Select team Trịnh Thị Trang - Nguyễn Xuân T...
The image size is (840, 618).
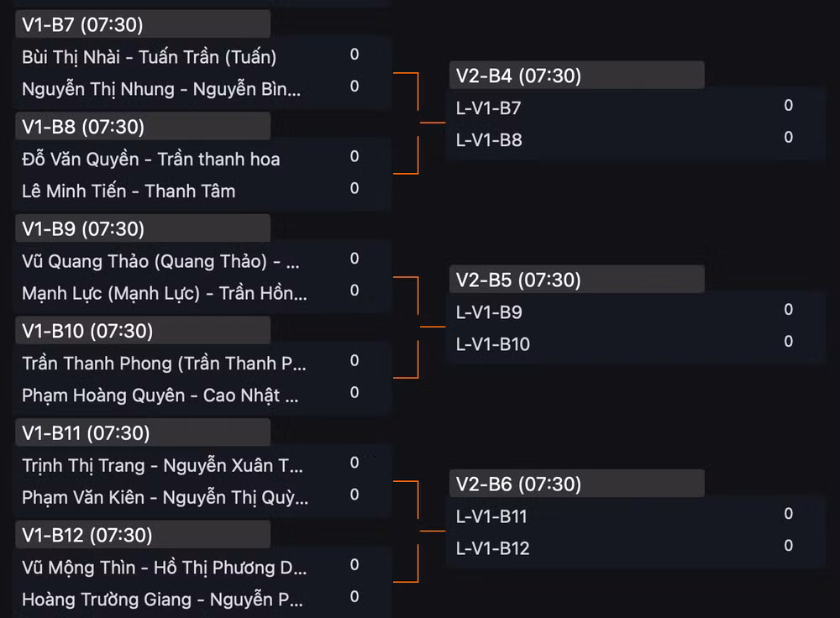[x=201, y=465]
